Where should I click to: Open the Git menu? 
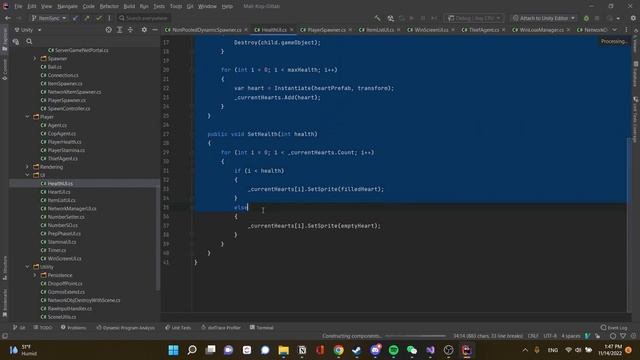tap(190, 6)
